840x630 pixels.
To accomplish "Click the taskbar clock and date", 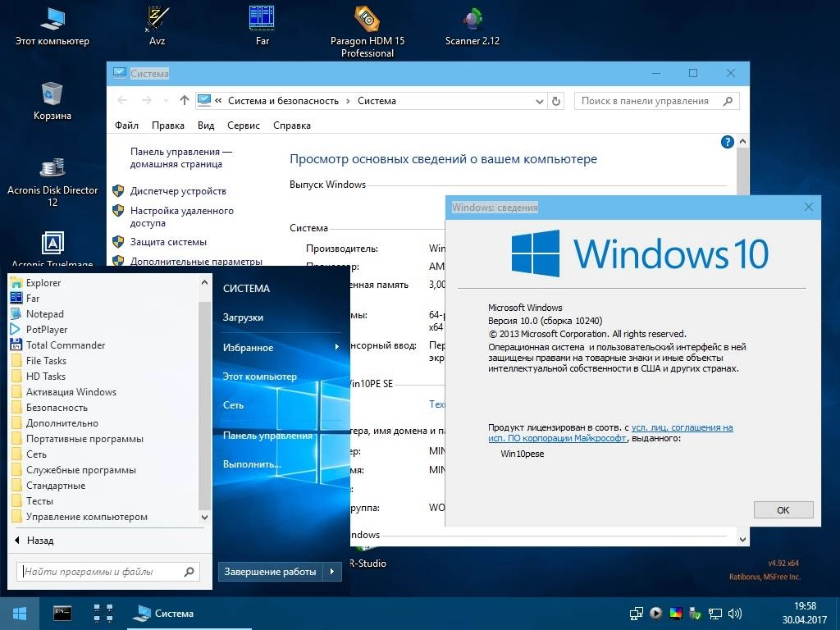I will 805,614.
